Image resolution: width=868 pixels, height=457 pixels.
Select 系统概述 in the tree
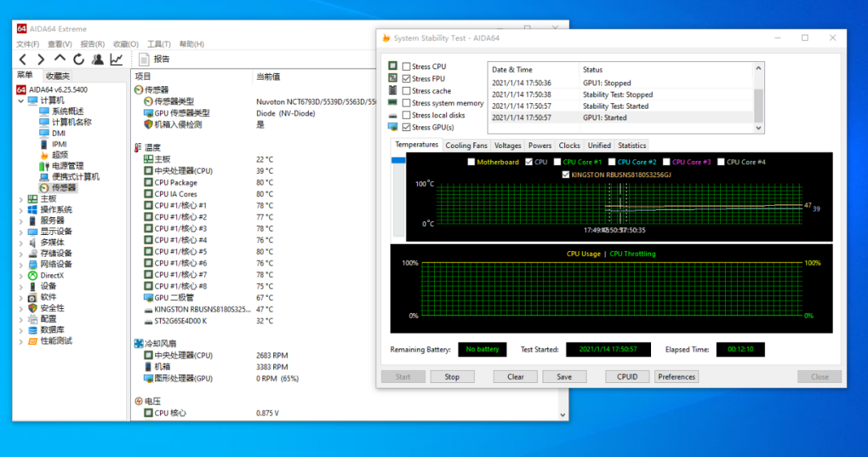(68, 111)
